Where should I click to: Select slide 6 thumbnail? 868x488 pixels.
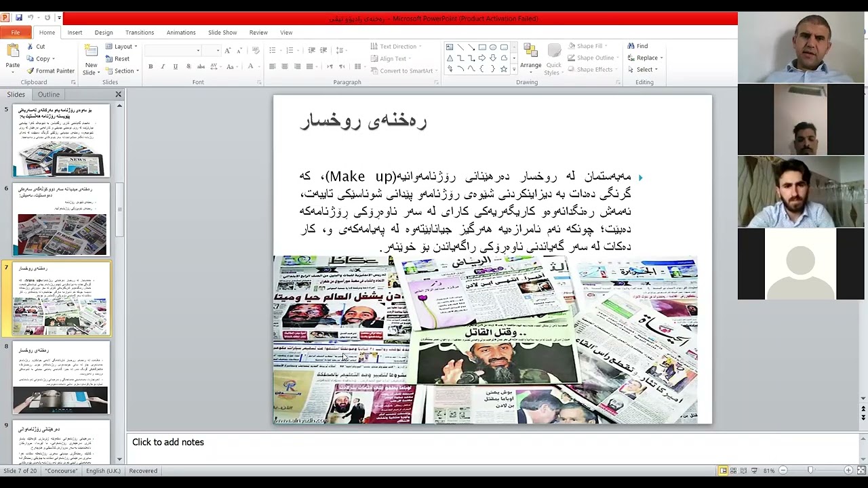[62, 220]
